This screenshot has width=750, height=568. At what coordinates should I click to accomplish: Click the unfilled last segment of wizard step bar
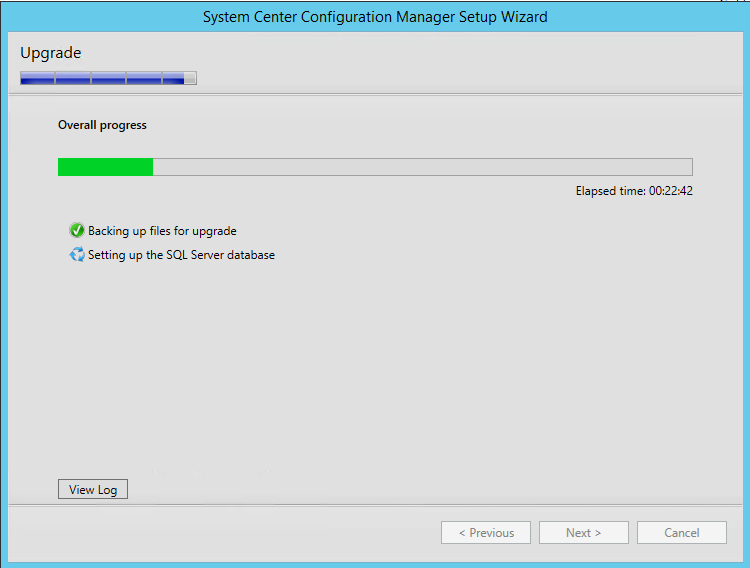click(190, 78)
